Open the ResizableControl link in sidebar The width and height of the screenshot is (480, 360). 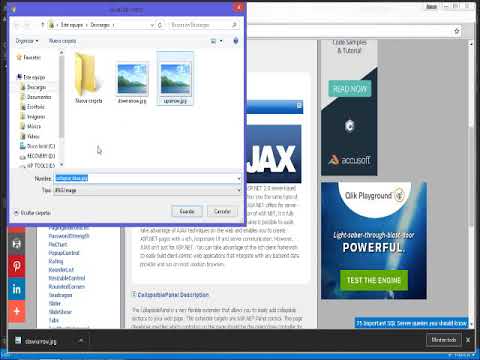tap(67, 278)
